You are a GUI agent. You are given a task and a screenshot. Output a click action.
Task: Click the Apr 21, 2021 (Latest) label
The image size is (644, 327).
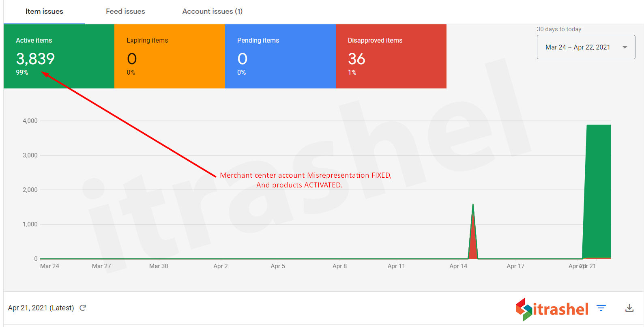[41, 308]
